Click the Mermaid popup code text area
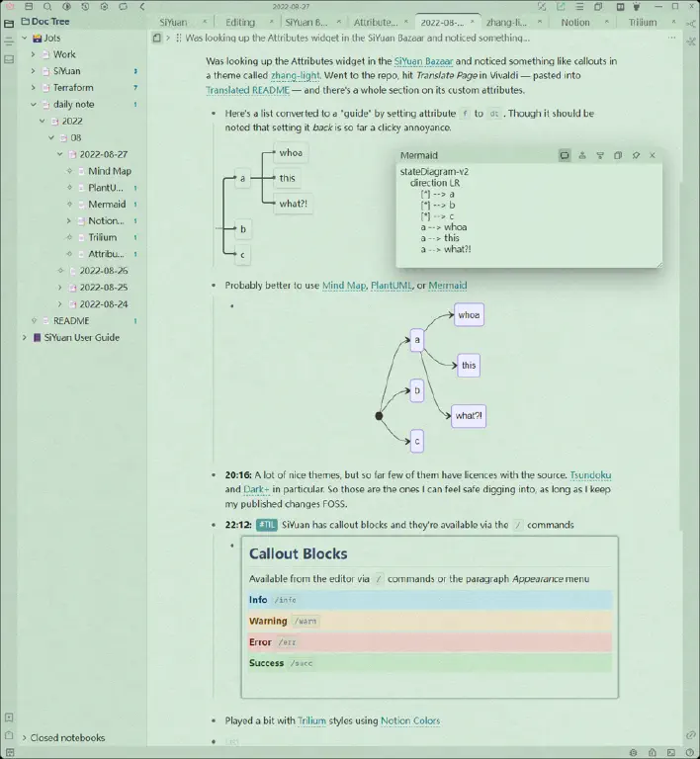The height and width of the screenshot is (759, 700). 529,215
